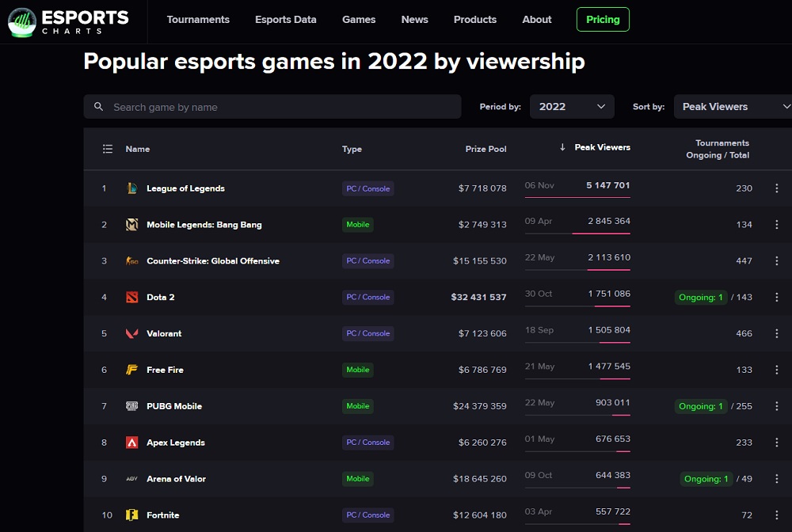Screen dimensions: 792x532
Task: Open the League of Legends game page
Action: pyautogui.click(x=185, y=188)
